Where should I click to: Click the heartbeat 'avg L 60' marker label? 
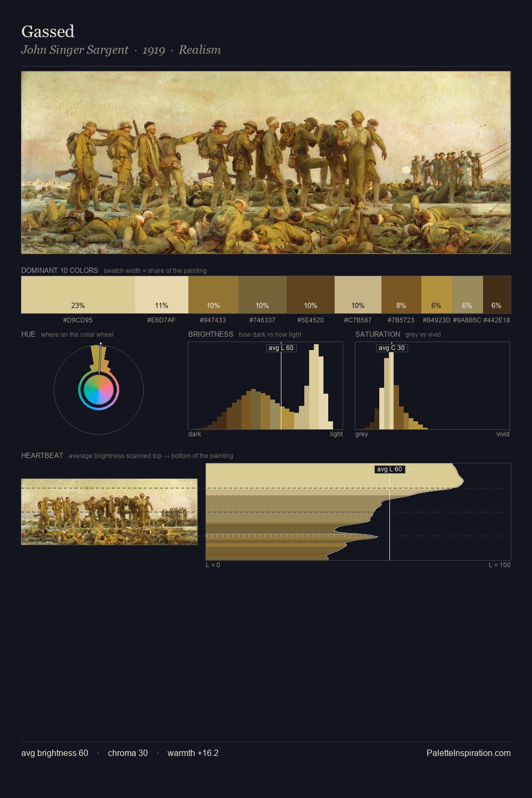click(x=389, y=469)
